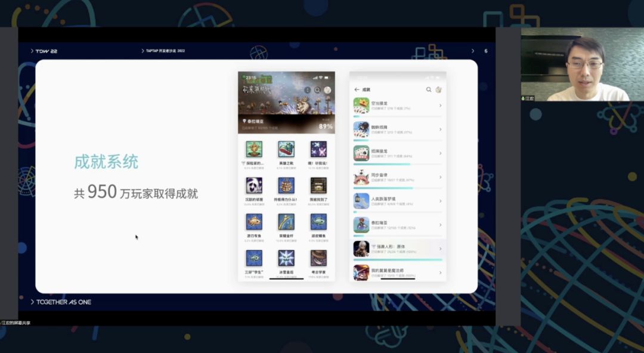This screenshot has width=644, height=353.
Task: Click the 成就 title in the list header
Action: tap(366, 89)
